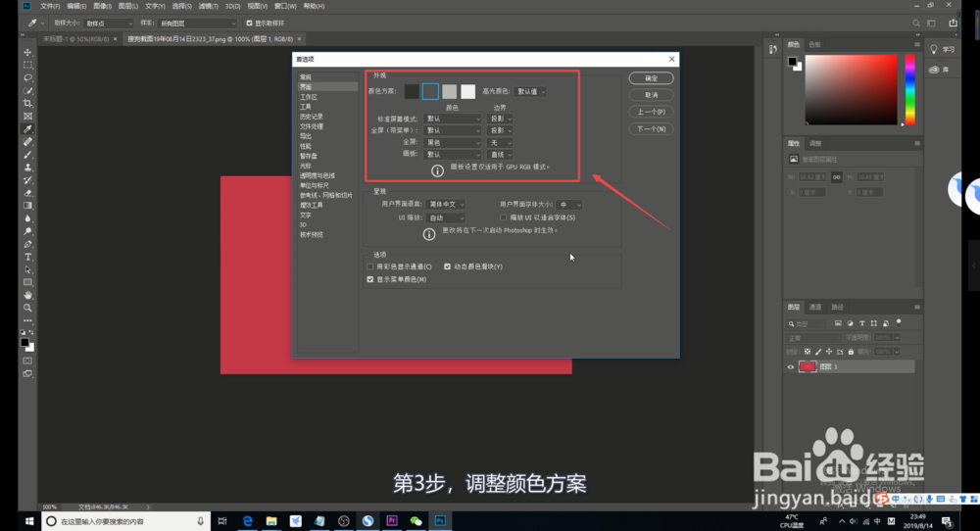
Task: Select the Hand tool
Action: tap(27, 295)
